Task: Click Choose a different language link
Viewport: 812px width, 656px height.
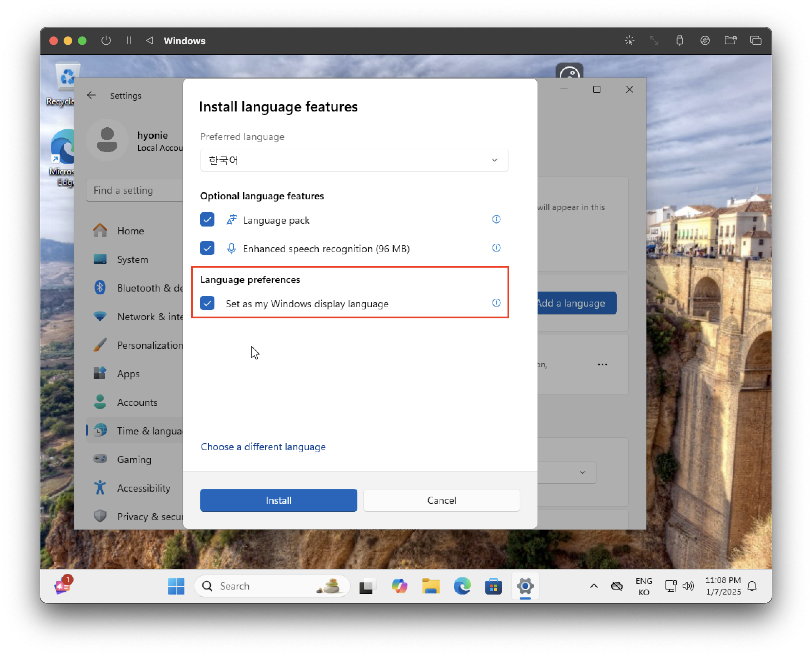Action: (x=263, y=447)
